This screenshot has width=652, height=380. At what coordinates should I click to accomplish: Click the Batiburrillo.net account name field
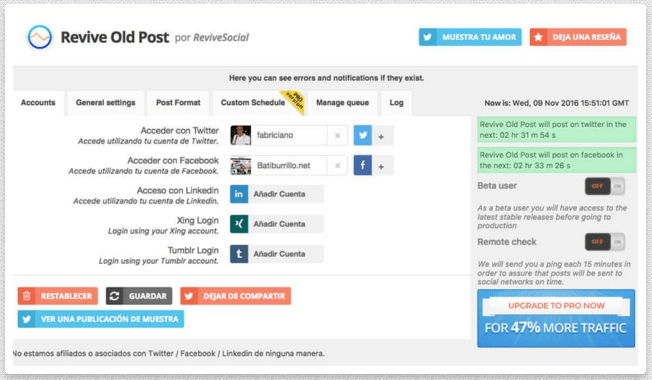click(289, 165)
